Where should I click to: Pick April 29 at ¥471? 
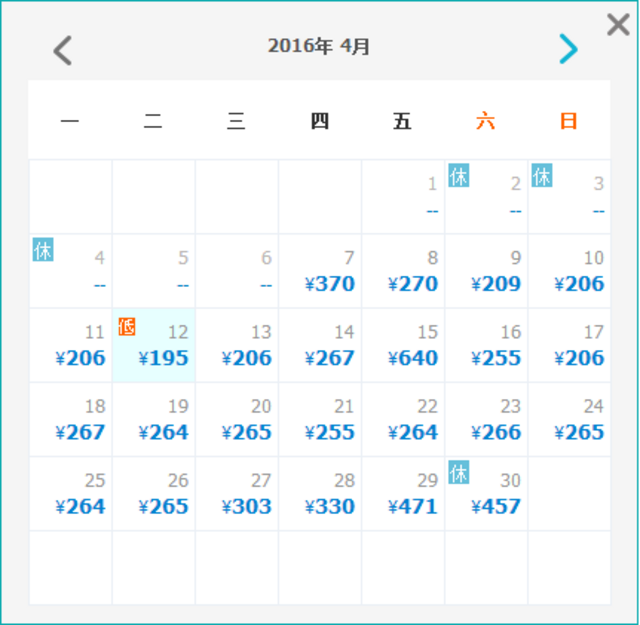(x=403, y=494)
